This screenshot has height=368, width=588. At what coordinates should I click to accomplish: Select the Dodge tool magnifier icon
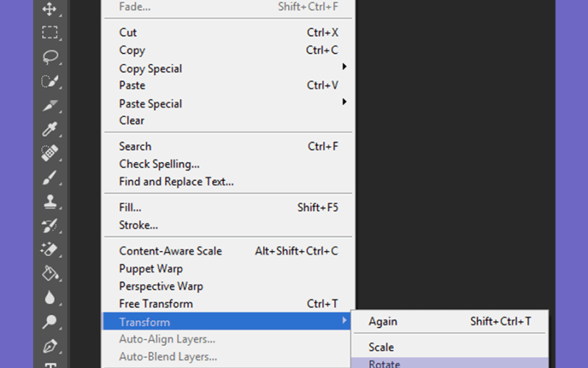tap(50, 322)
